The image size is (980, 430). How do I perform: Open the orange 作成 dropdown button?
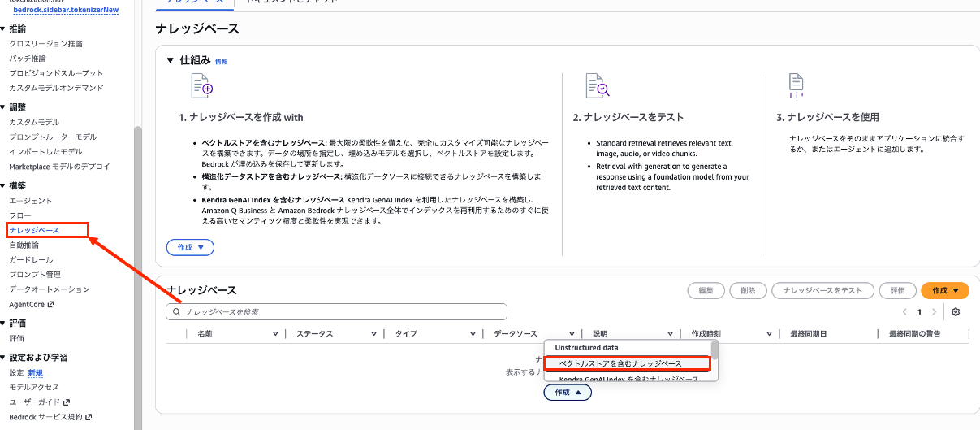(945, 290)
